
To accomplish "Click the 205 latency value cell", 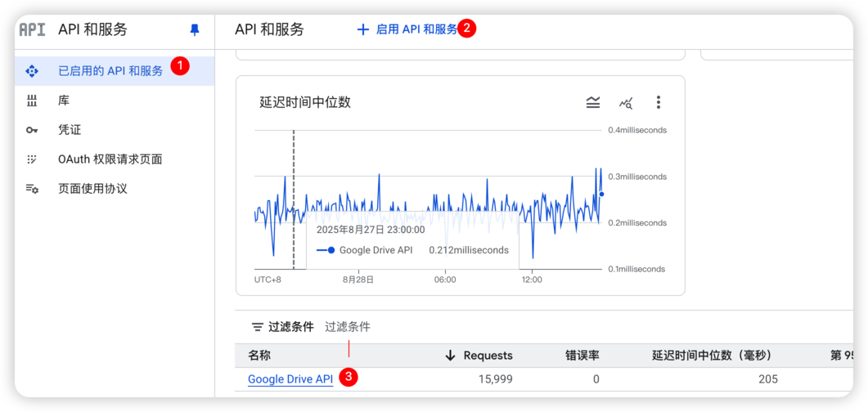I will 768,379.
